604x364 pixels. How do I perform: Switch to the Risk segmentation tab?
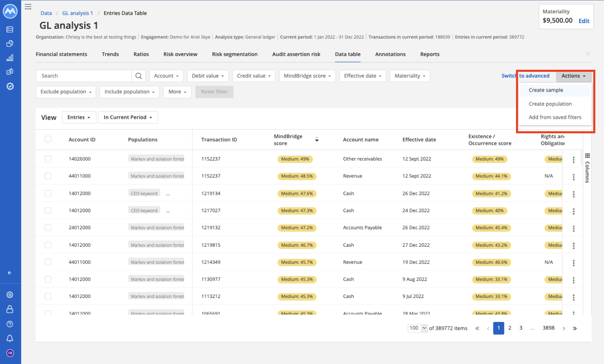(235, 54)
